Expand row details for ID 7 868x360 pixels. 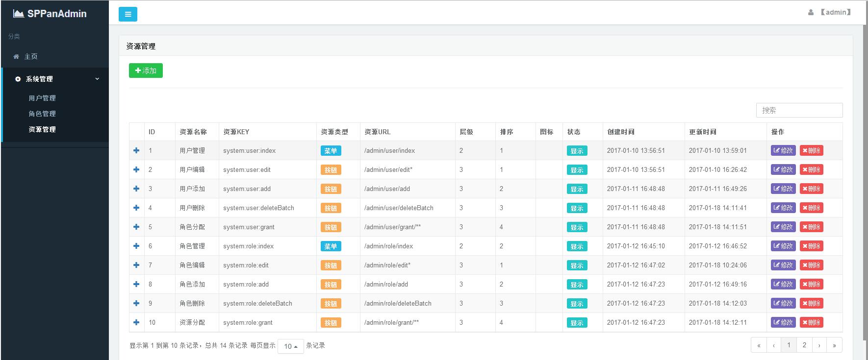click(x=136, y=265)
